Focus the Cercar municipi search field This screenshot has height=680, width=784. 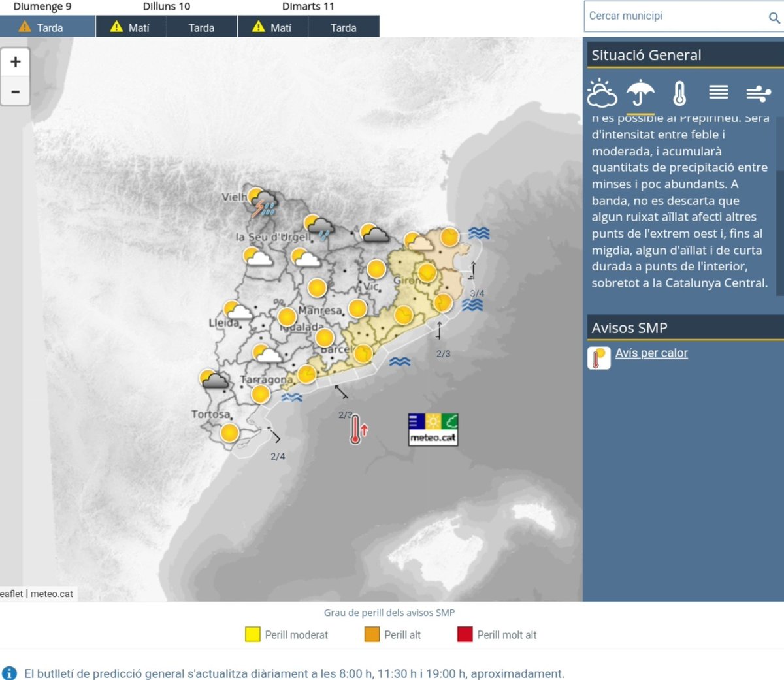pos(676,16)
